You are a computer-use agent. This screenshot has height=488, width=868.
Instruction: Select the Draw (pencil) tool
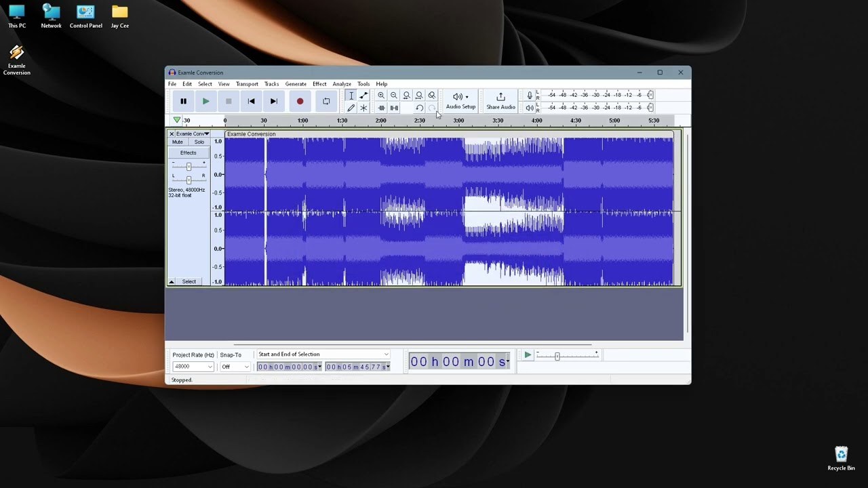pyautogui.click(x=351, y=108)
